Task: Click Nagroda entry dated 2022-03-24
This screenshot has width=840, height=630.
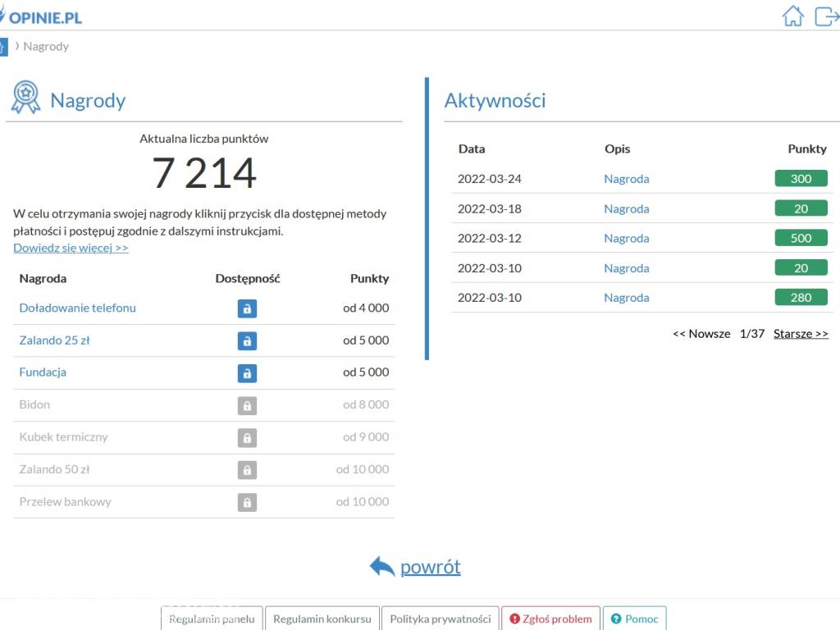Action: (626, 179)
